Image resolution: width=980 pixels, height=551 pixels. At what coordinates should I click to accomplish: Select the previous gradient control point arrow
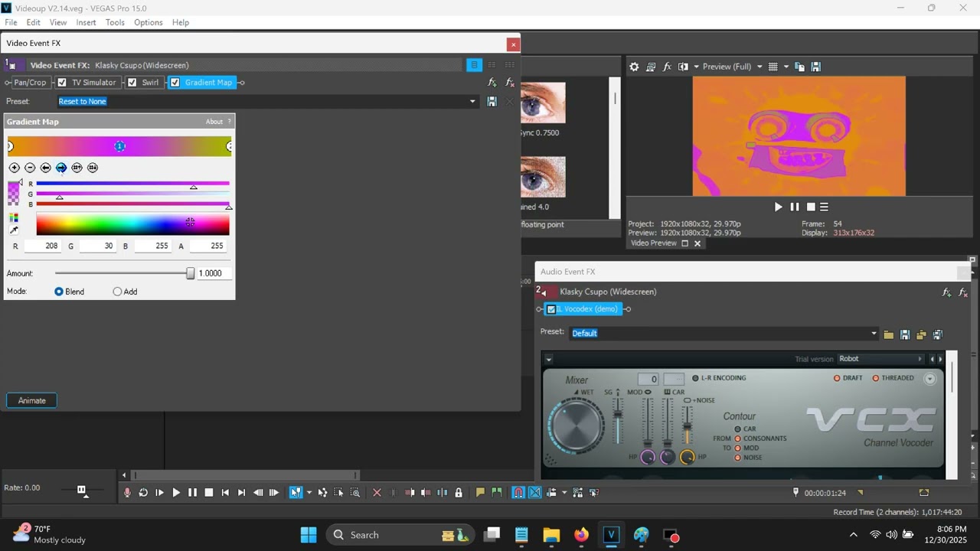[46, 168]
